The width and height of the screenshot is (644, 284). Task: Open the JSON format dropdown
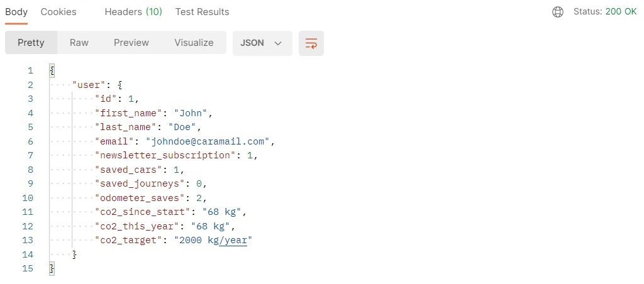pos(262,43)
